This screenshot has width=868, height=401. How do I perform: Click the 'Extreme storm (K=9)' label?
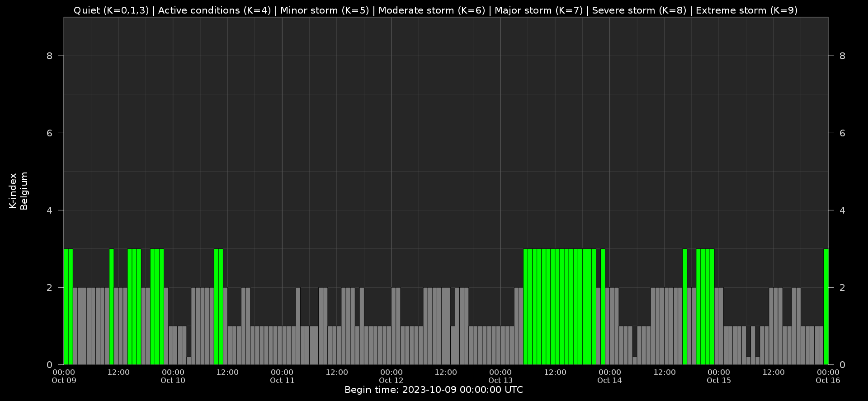746,10
